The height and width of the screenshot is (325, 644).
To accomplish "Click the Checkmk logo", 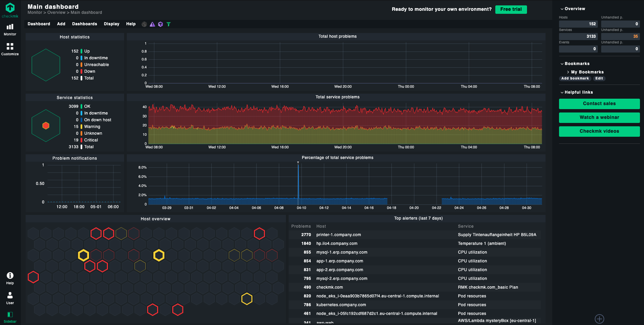I will click(10, 10).
